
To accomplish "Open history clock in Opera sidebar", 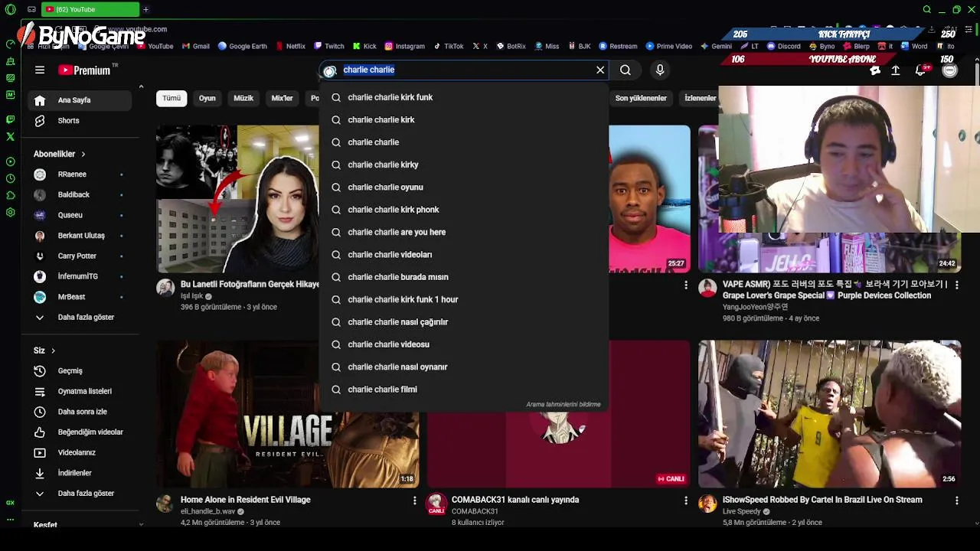I will tap(10, 178).
